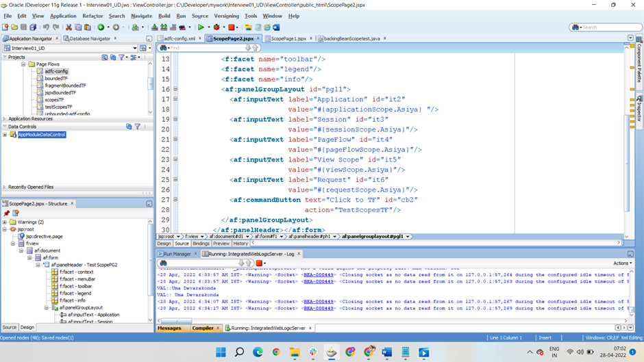Switch to the Database Navigator tab
This screenshot has height=362, width=644.
coord(90,38)
